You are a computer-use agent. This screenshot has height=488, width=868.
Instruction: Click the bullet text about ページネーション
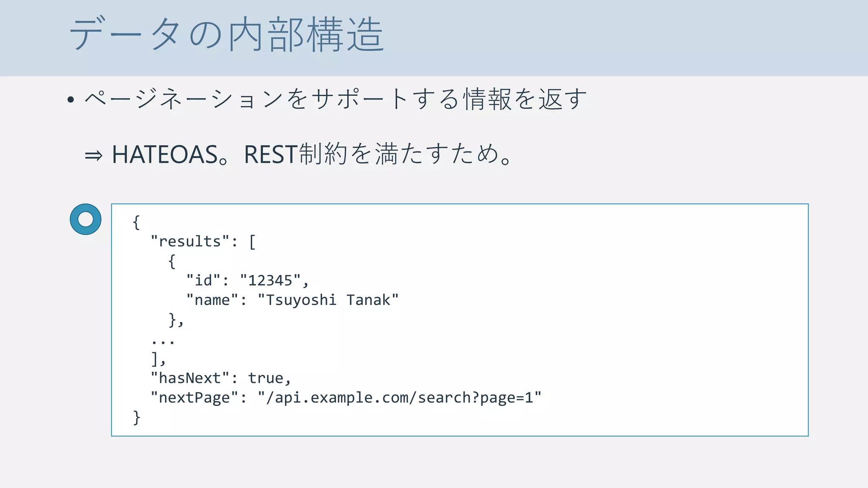[x=336, y=99]
